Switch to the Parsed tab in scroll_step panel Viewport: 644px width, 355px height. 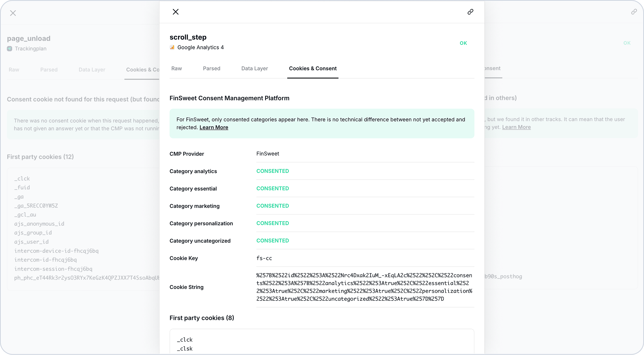(212, 68)
